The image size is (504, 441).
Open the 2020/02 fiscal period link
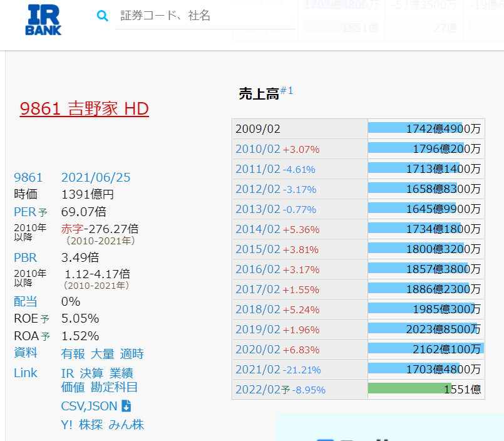(x=258, y=350)
